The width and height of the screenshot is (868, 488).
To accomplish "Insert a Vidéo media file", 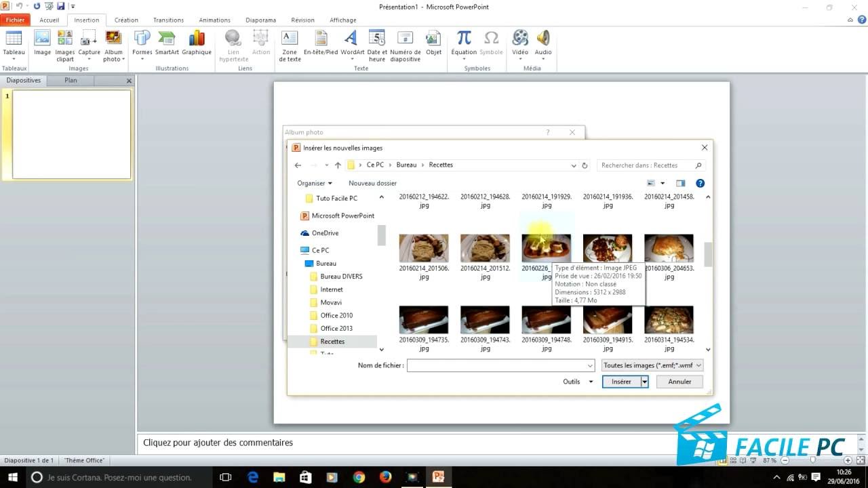I will coord(520,45).
